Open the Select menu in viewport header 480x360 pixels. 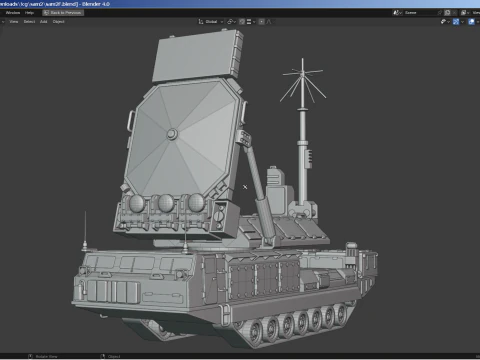coord(29,22)
